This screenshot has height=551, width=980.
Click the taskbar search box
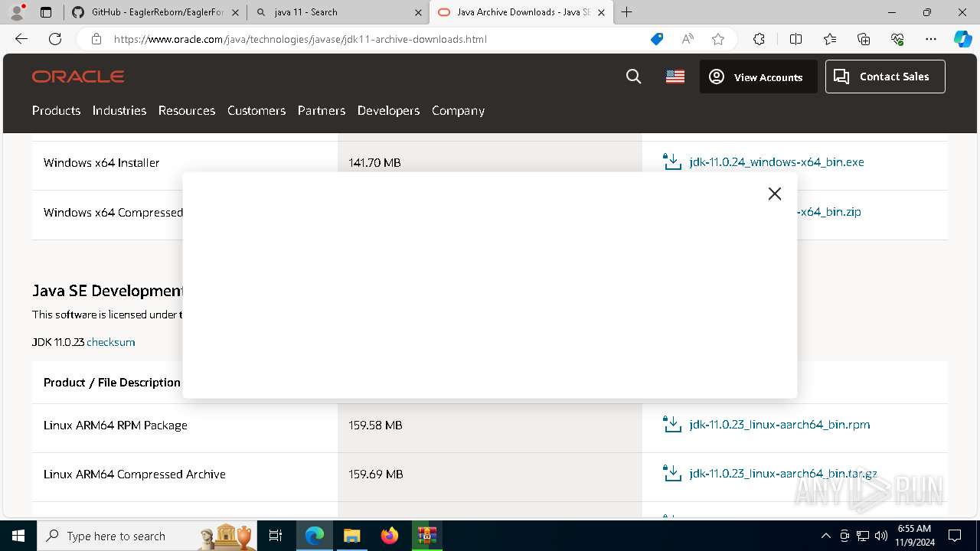tap(146, 536)
